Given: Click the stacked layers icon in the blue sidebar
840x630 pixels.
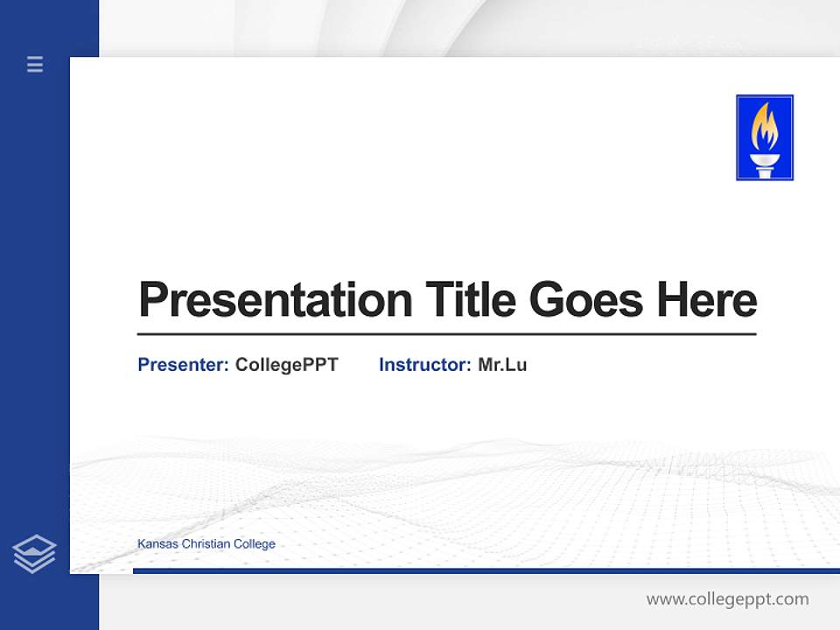Looking at the screenshot, I should [x=34, y=554].
